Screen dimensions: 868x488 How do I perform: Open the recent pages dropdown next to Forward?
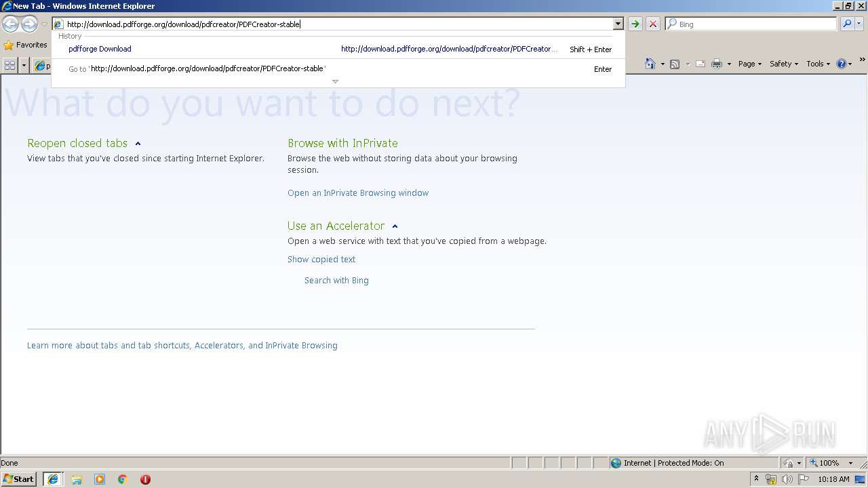click(44, 24)
